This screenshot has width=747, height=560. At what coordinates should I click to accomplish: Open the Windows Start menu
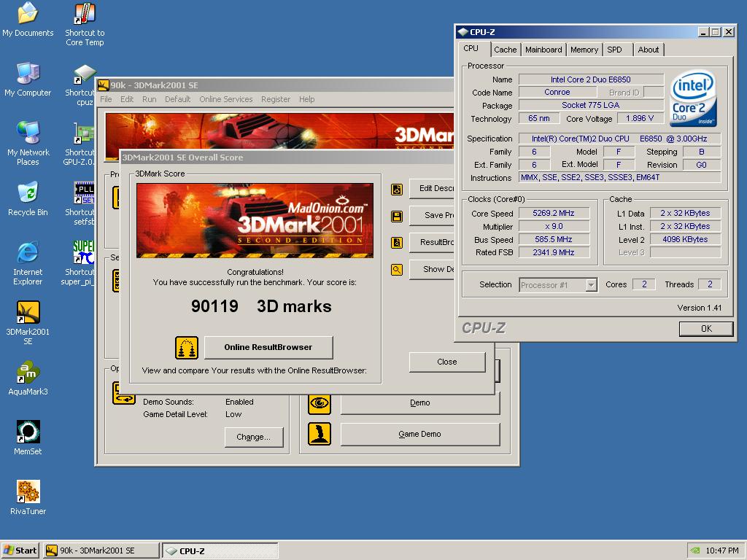pos(20,551)
